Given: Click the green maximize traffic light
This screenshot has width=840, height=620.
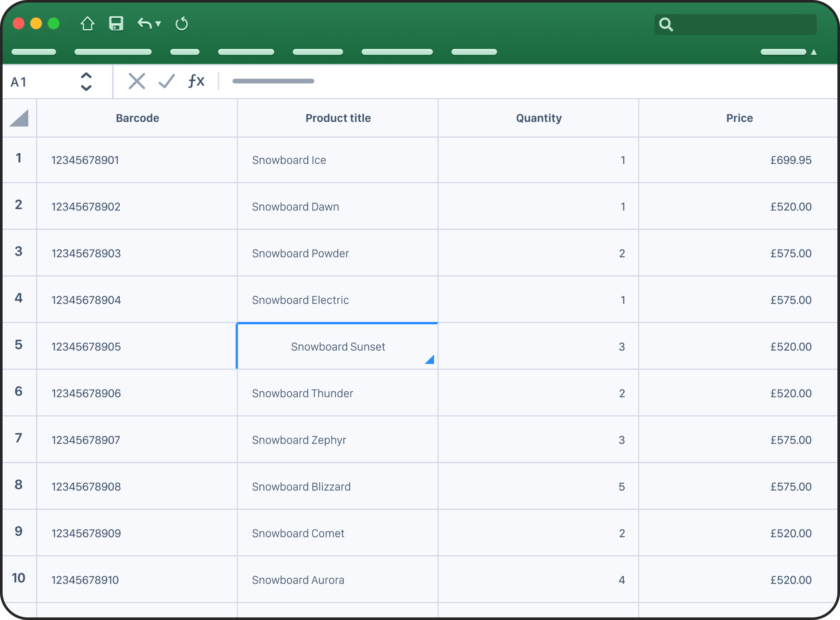Looking at the screenshot, I should [x=54, y=23].
